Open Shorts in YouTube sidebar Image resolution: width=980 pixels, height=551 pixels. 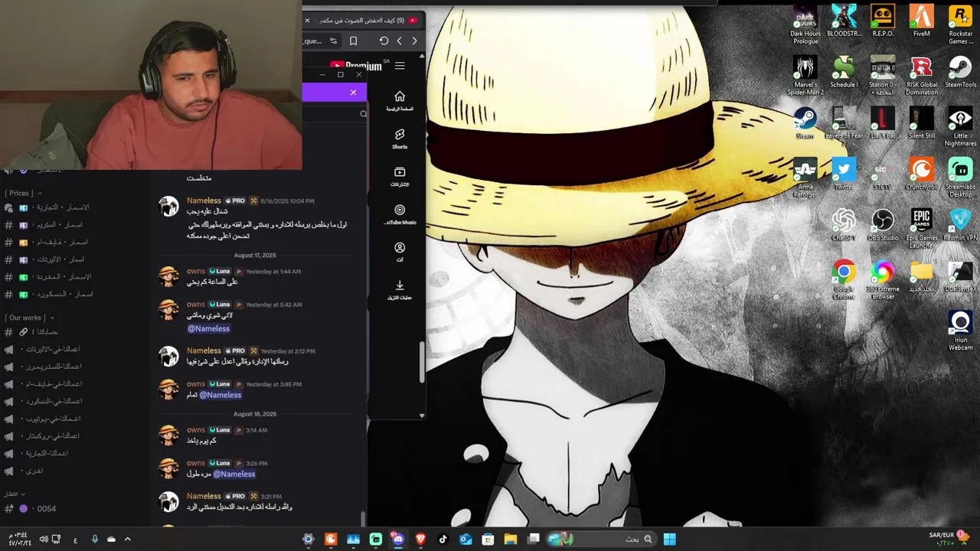point(399,139)
